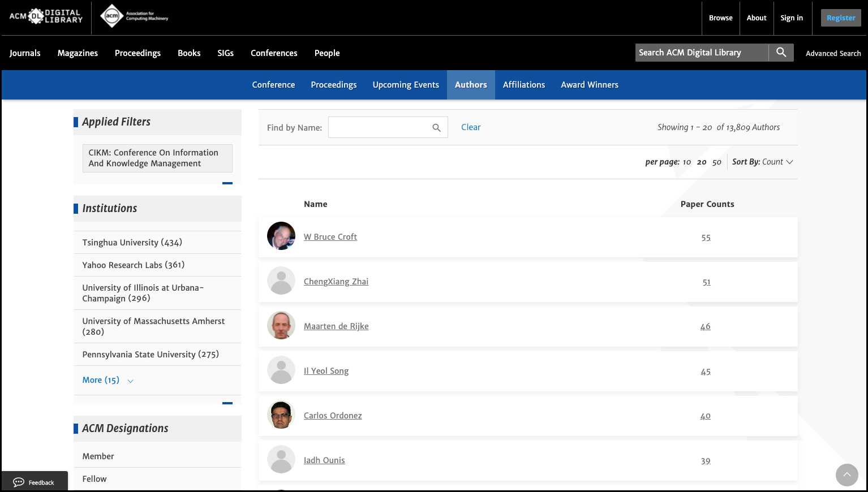Open Il Yeol Song author link

(x=326, y=371)
